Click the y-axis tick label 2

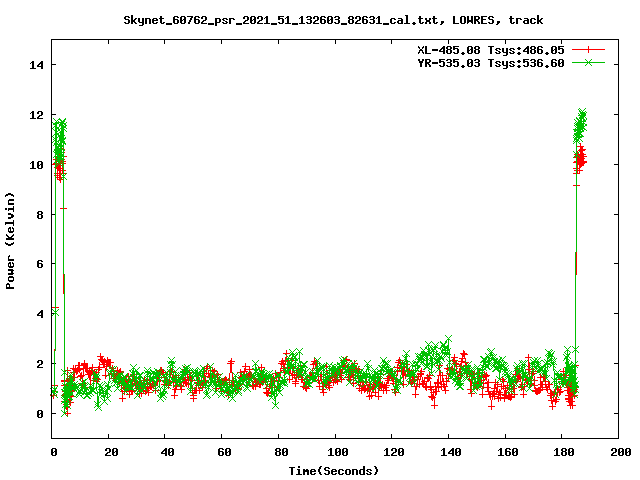(x=40, y=364)
